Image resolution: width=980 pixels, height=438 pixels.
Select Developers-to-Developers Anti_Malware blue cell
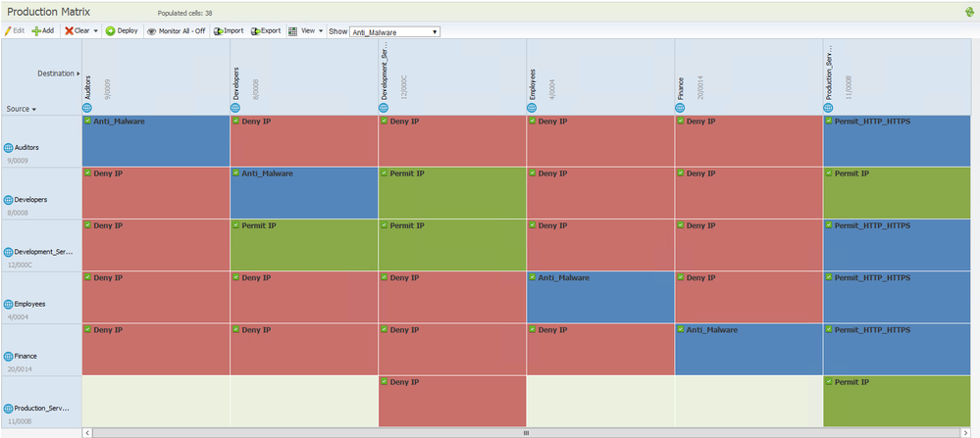304,193
